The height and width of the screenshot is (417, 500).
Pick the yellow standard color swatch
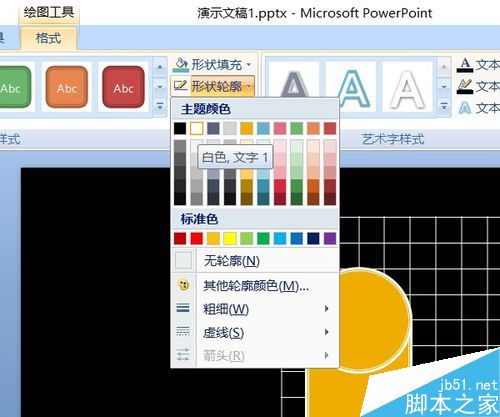point(230,238)
